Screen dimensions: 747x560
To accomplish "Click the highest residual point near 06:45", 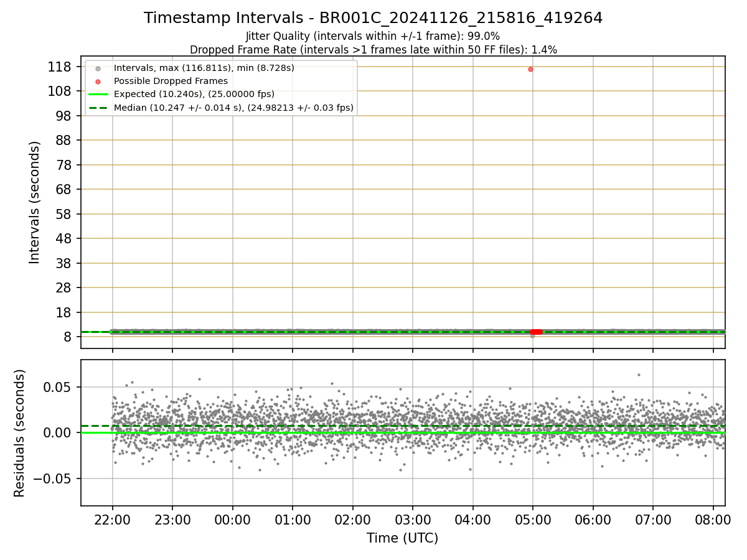I will pyautogui.click(x=639, y=375).
